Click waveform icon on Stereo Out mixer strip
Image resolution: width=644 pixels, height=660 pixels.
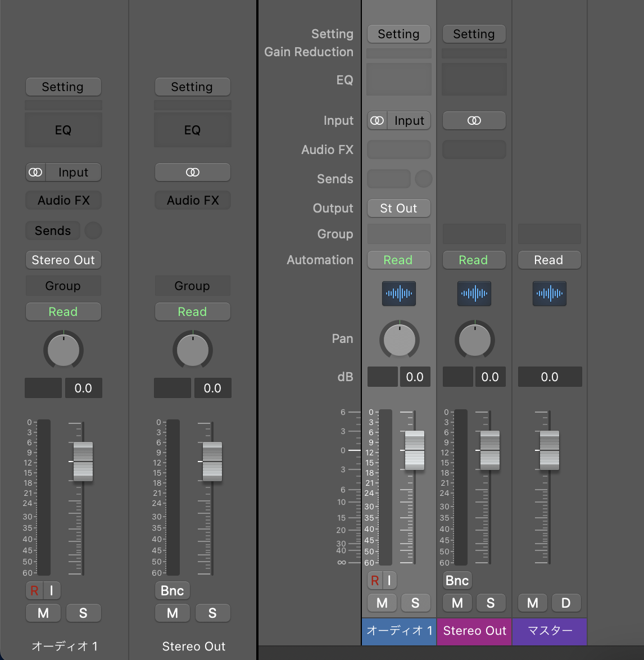474,293
